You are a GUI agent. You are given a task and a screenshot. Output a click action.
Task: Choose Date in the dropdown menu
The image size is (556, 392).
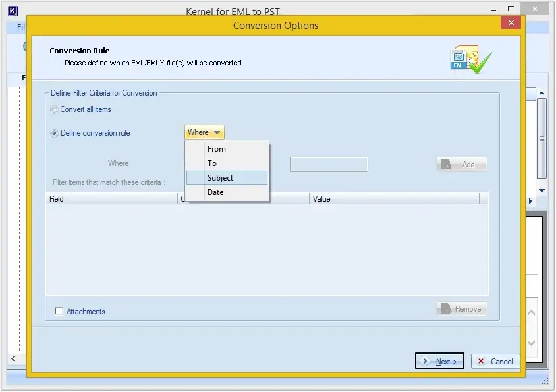(x=227, y=192)
